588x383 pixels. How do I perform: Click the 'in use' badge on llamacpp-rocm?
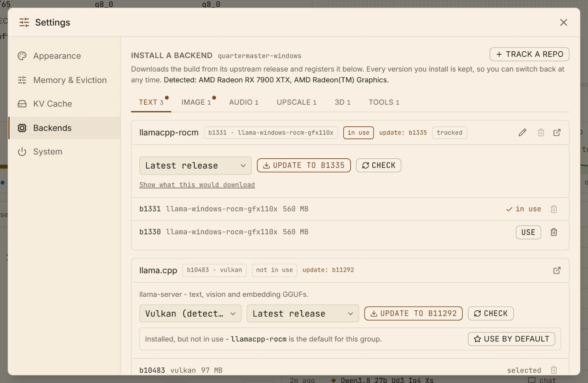(x=358, y=133)
